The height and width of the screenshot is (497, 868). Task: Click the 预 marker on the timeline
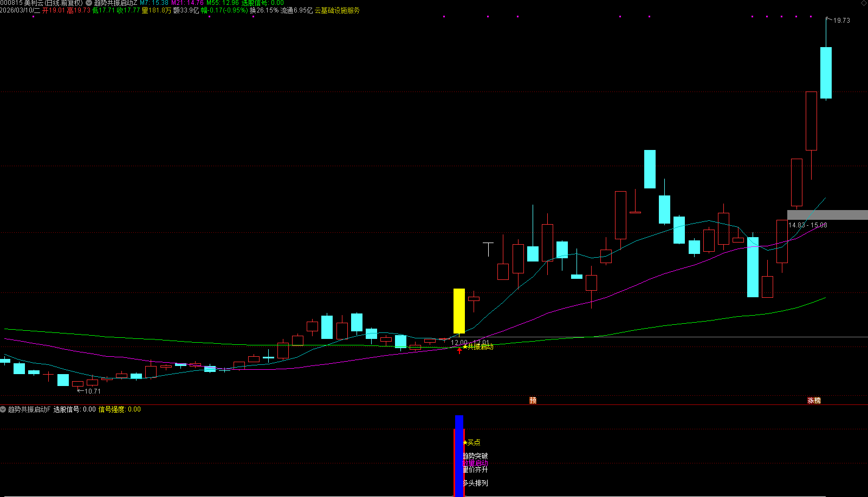(x=533, y=401)
